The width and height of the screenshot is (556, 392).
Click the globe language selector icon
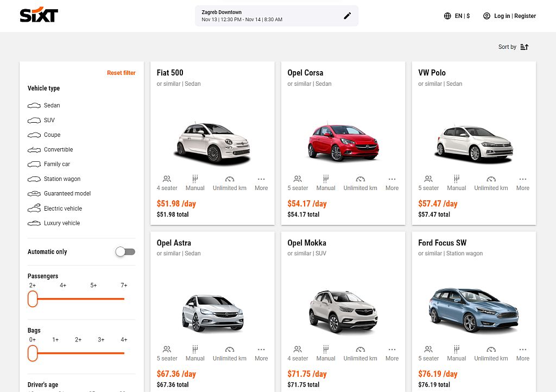446,16
